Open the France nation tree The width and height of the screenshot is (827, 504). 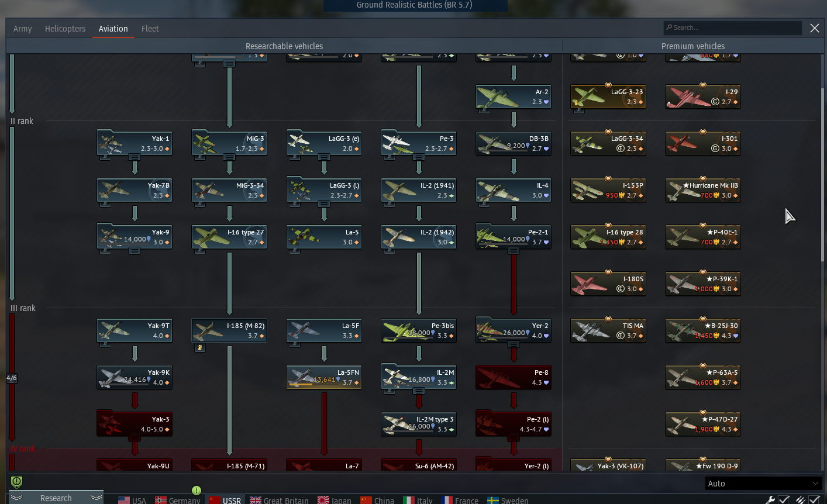460,500
